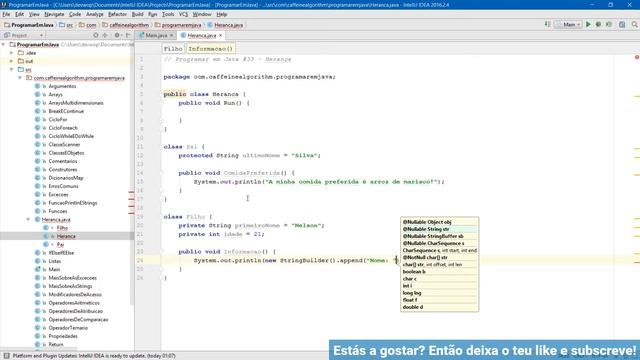Viewport: 640px width, 360px height.
Task: Start debugging with the Debug bug icon
Action: coord(598,24)
